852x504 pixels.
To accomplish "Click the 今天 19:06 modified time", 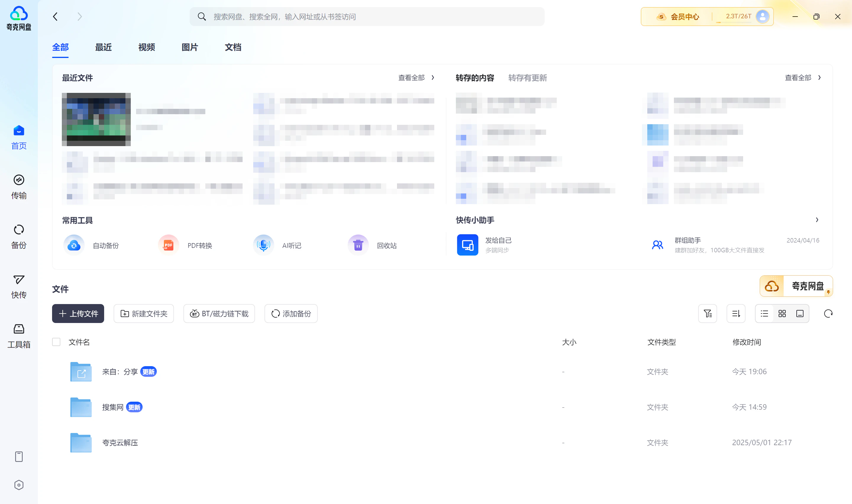I will pos(749,371).
